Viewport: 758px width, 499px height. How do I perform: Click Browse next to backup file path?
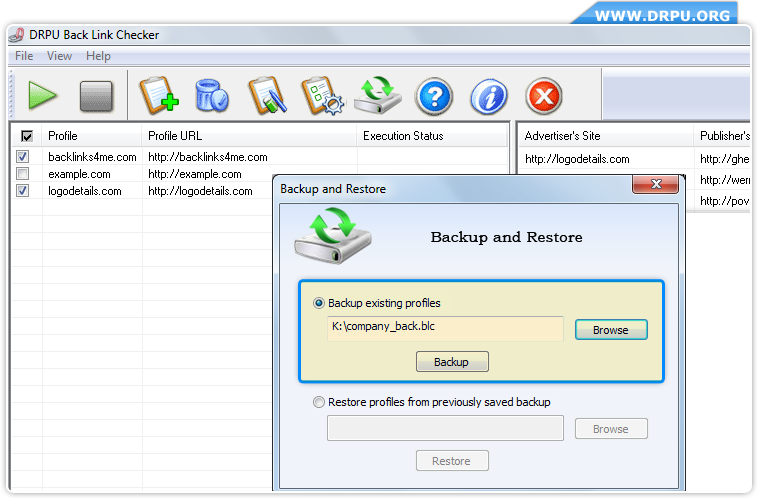point(611,330)
